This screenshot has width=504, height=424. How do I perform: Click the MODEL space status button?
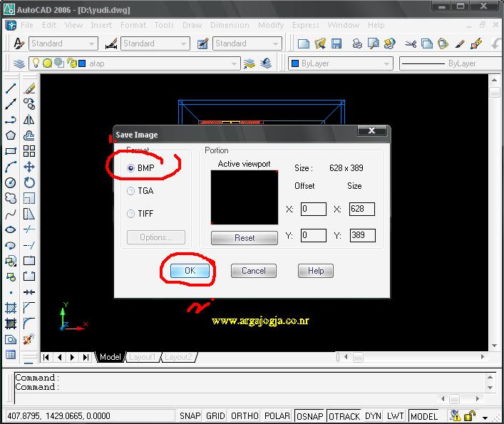(x=424, y=416)
